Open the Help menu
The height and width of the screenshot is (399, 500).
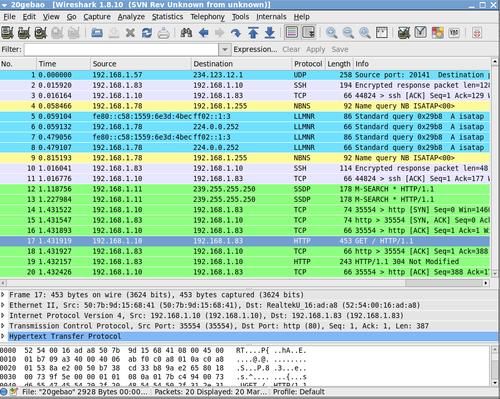click(301, 17)
